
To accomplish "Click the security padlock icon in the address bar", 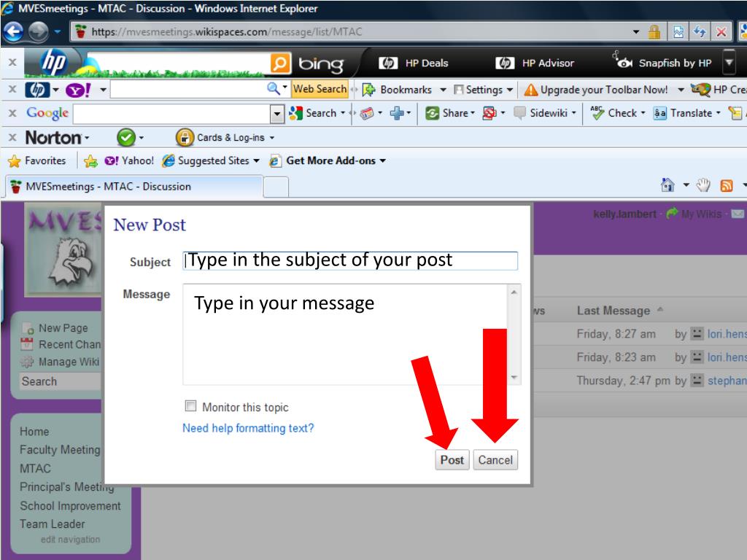I will (x=654, y=32).
